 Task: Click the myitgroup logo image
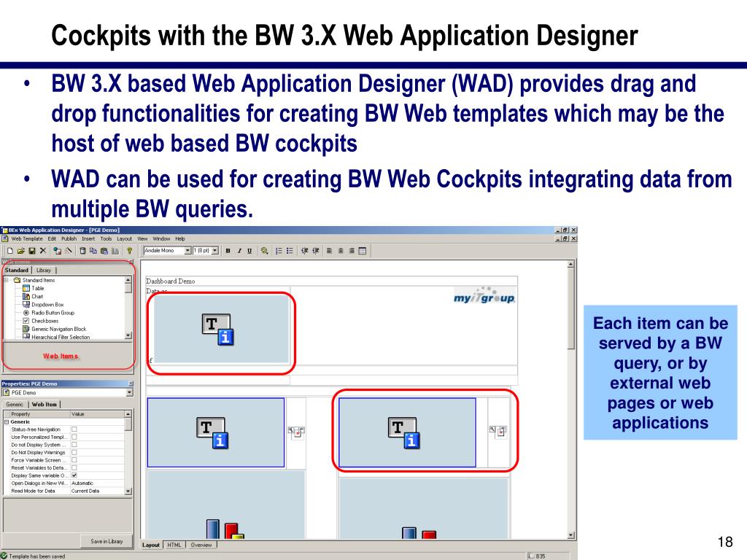(x=484, y=296)
